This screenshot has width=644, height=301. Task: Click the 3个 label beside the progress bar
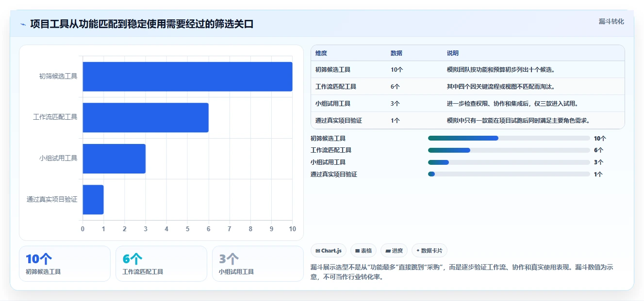(599, 162)
